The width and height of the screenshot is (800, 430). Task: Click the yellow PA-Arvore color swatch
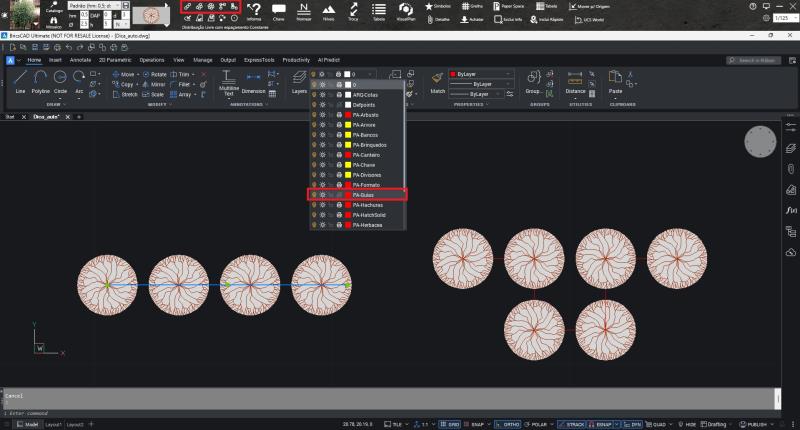click(347, 125)
